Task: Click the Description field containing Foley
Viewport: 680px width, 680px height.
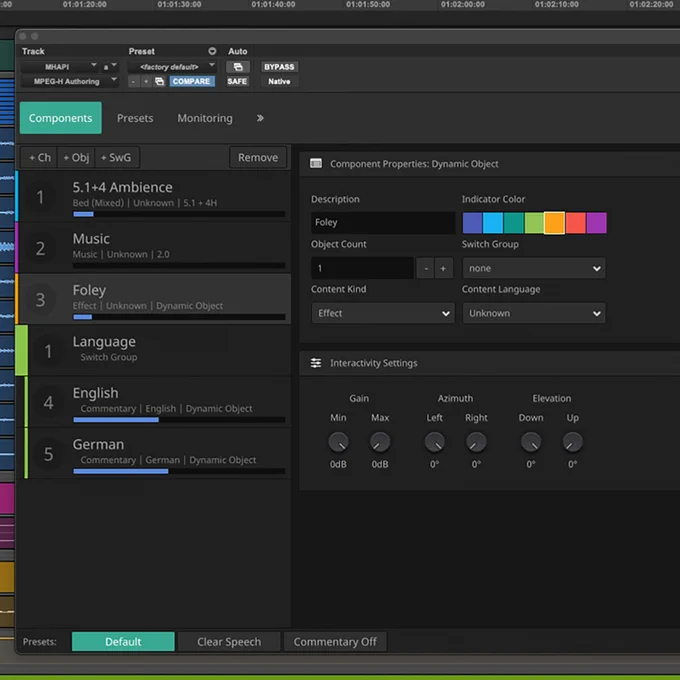Action: [383, 222]
